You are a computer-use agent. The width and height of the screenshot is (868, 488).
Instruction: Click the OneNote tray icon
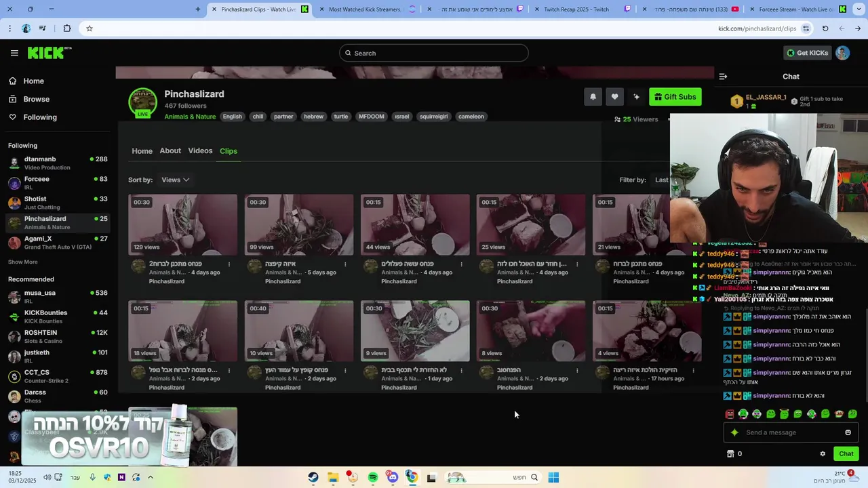pos(121,477)
